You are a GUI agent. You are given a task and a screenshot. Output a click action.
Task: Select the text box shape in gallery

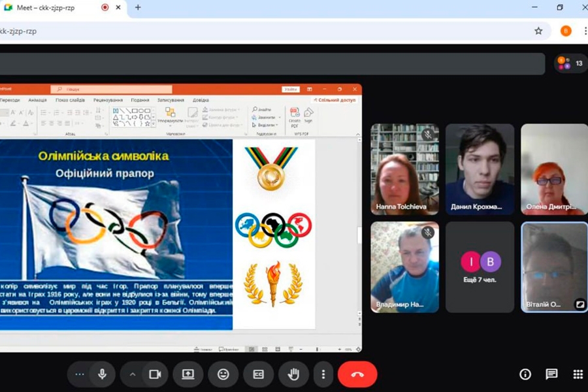116,110
